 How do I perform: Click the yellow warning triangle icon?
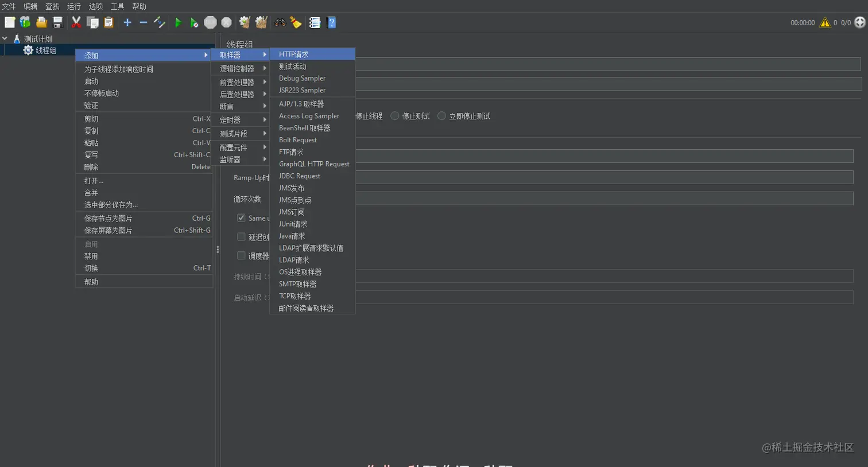click(x=825, y=22)
